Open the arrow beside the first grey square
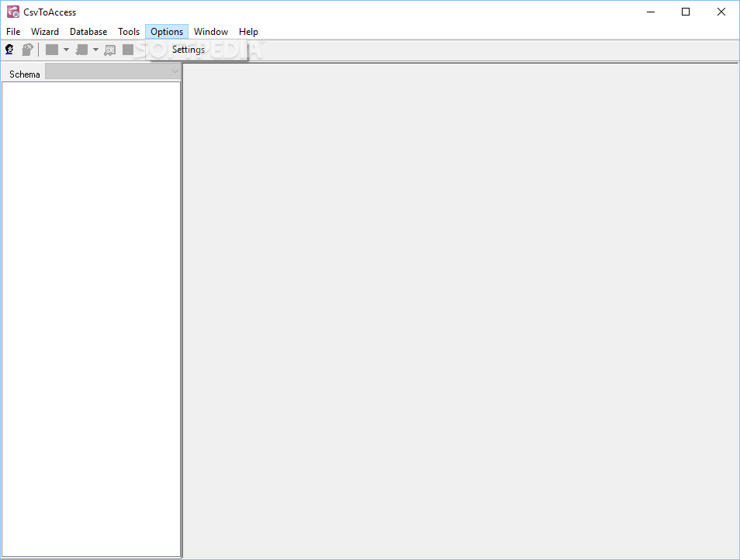Image resolution: width=740 pixels, height=560 pixels. 66,50
